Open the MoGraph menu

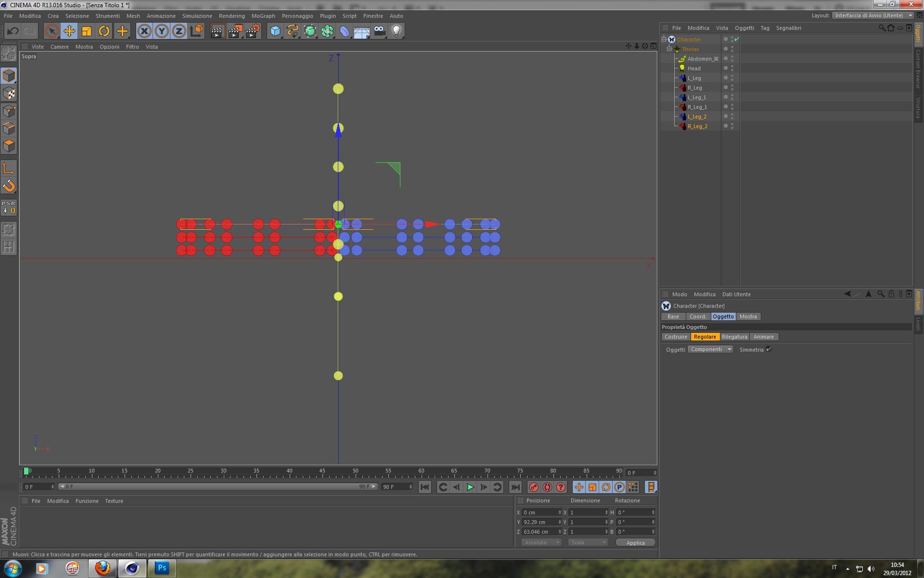263,16
